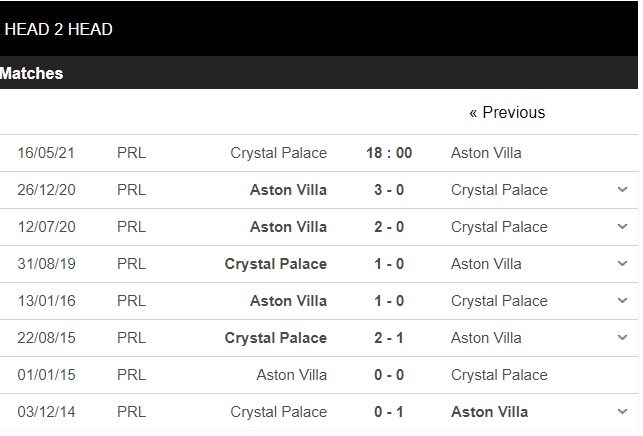This screenshot has height=436, width=643.
Task: Click the 18 : 00 kickoff time
Action: 389,153
